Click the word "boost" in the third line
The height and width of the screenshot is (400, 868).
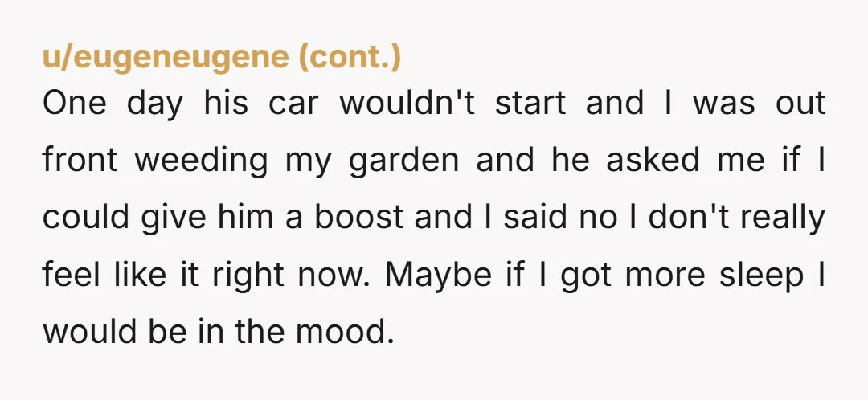click(x=359, y=218)
